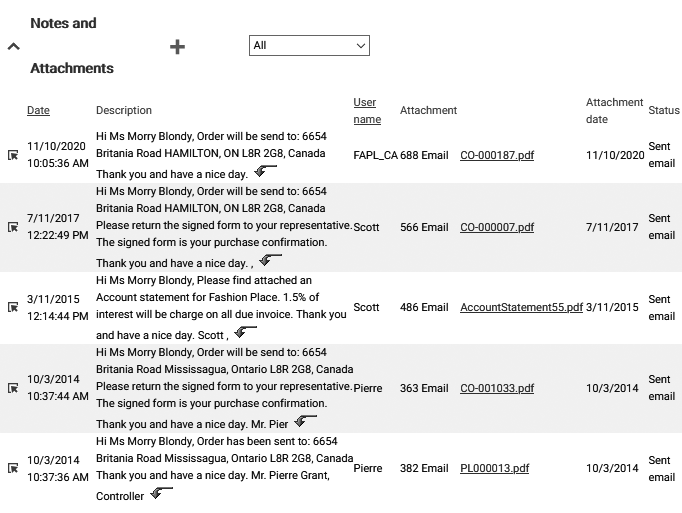Open the All filter dropdown

coord(309,45)
